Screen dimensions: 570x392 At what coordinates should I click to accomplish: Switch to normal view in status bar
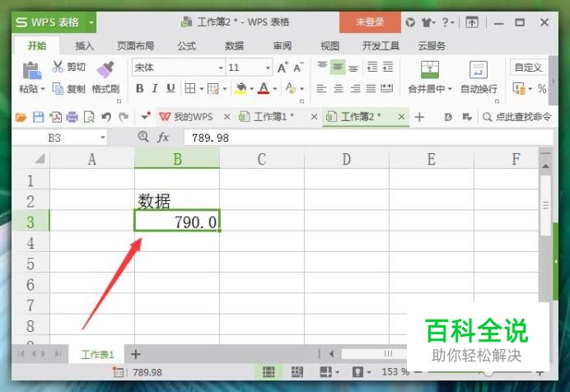click(x=269, y=371)
